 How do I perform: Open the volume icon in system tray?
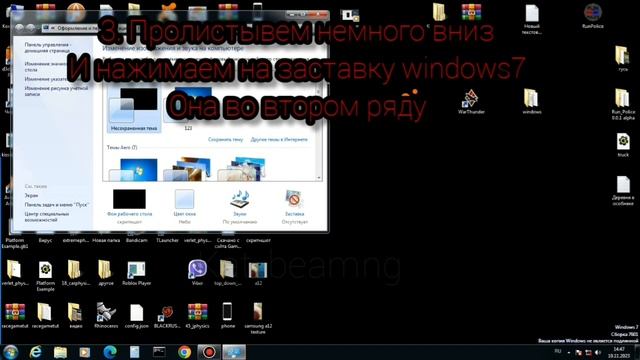598,353
